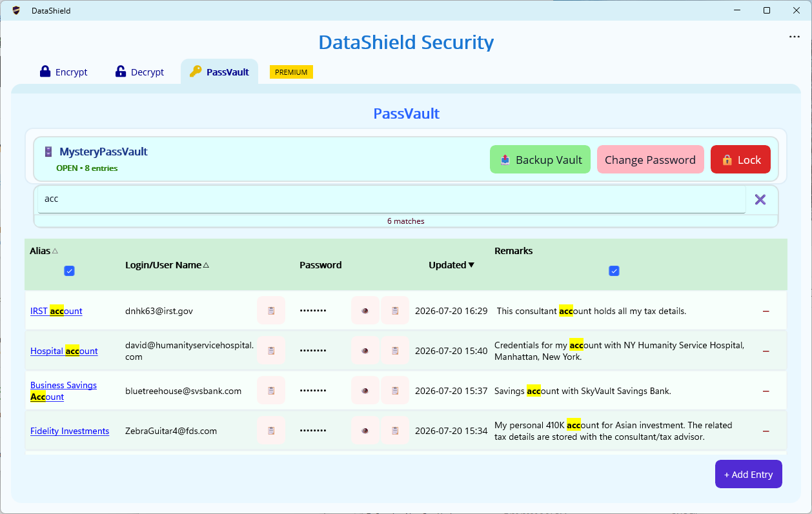Select the username bluetreehouse@svsbank.com
Viewport: 812px width, 514px height.
[x=183, y=391]
